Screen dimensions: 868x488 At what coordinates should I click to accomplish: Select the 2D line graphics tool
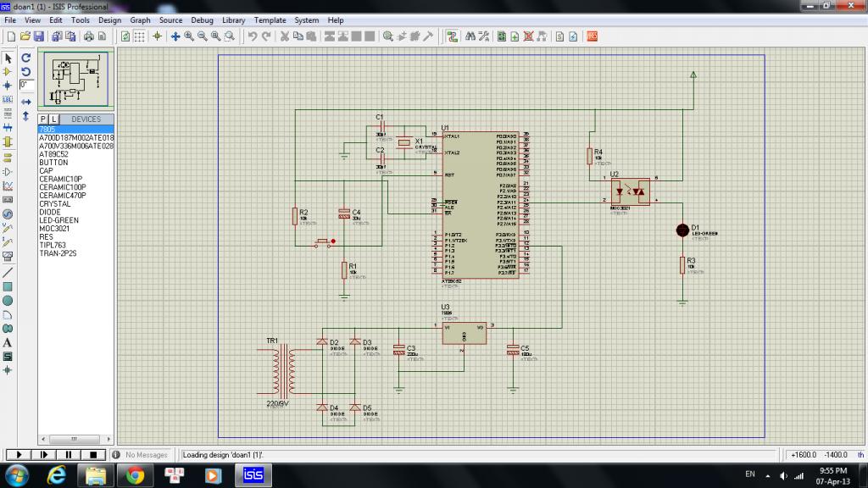[8, 273]
